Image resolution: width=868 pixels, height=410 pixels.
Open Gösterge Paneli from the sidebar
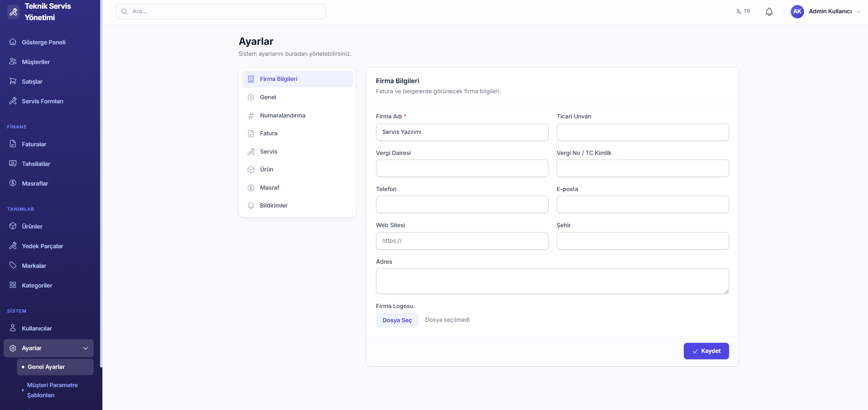pos(43,42)
